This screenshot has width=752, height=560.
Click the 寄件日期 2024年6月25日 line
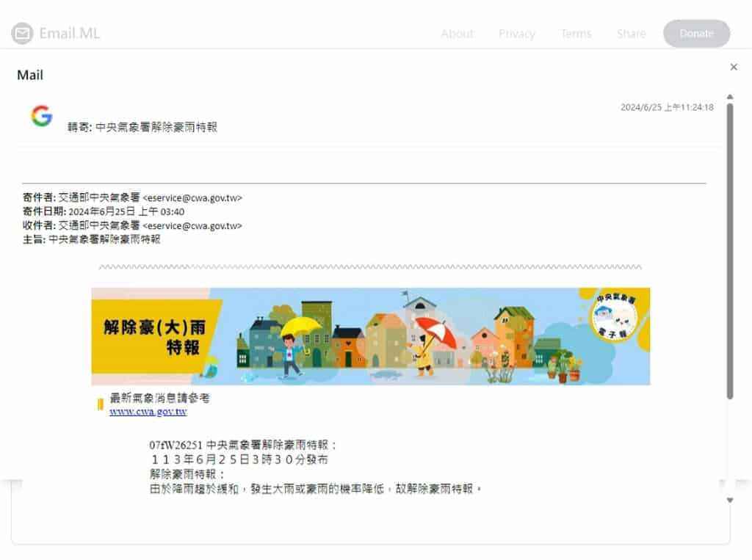click(104, 211)
